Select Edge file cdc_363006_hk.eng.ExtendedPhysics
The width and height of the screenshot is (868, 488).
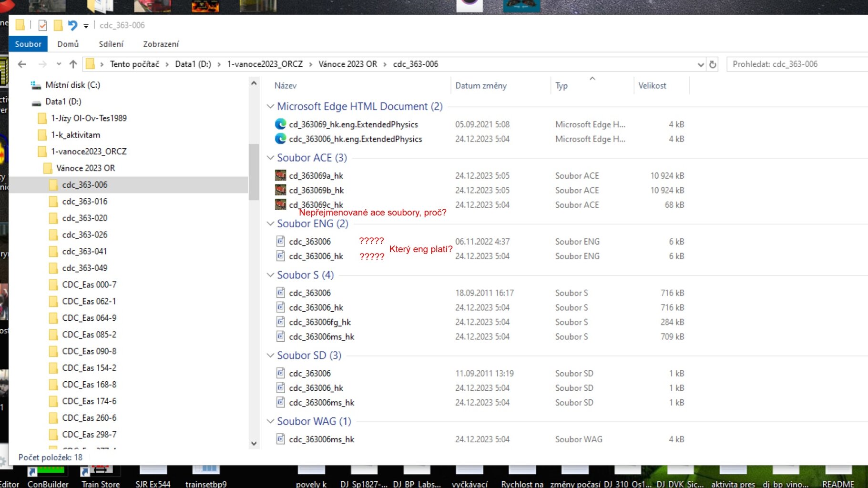pos(355,139)
